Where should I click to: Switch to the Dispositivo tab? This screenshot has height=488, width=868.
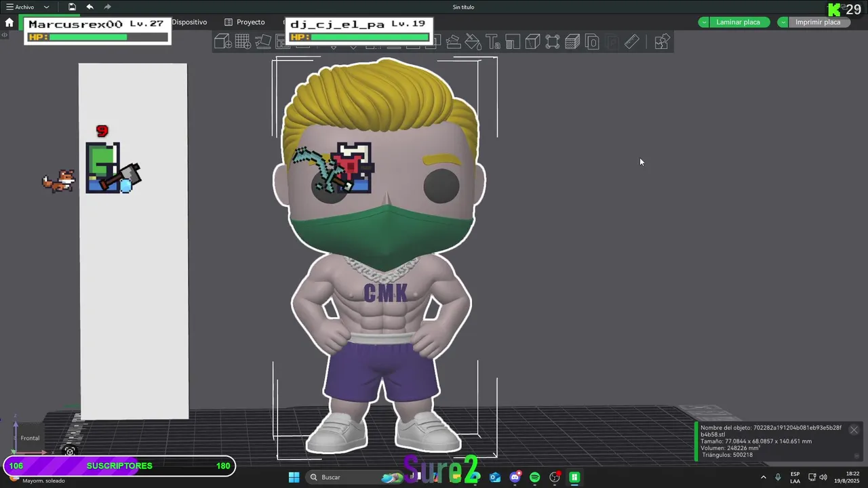(189, 22)
